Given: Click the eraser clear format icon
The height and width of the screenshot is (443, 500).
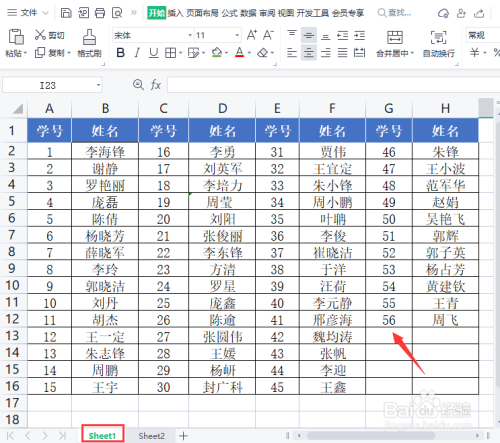Looking at the screenshot, I should pos(262,53).
